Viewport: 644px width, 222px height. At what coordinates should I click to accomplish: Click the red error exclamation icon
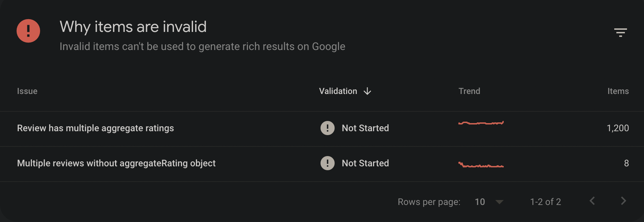pos(28,31)
